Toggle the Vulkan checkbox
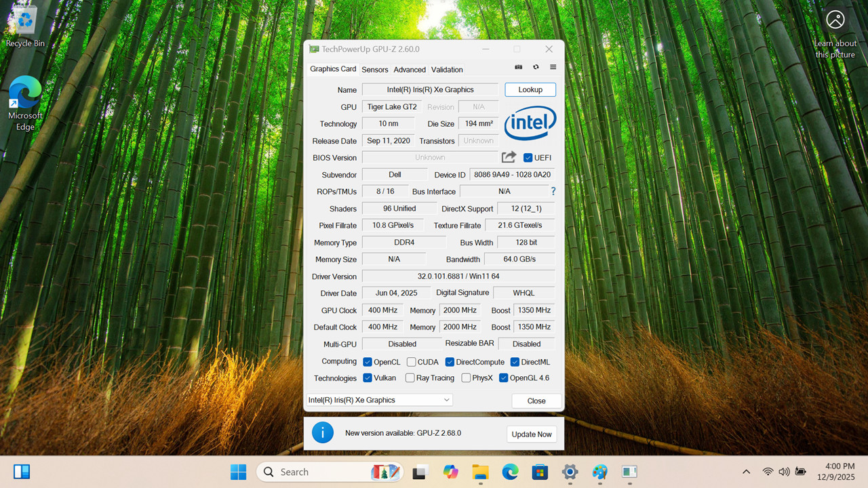868x488 pixels. 368,378
